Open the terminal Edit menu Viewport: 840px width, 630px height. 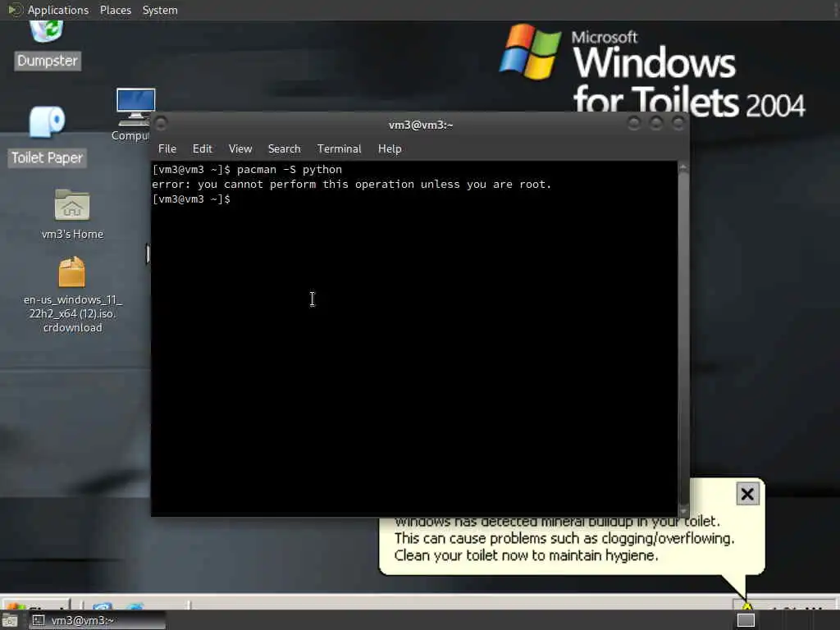(x=202, y=149)
